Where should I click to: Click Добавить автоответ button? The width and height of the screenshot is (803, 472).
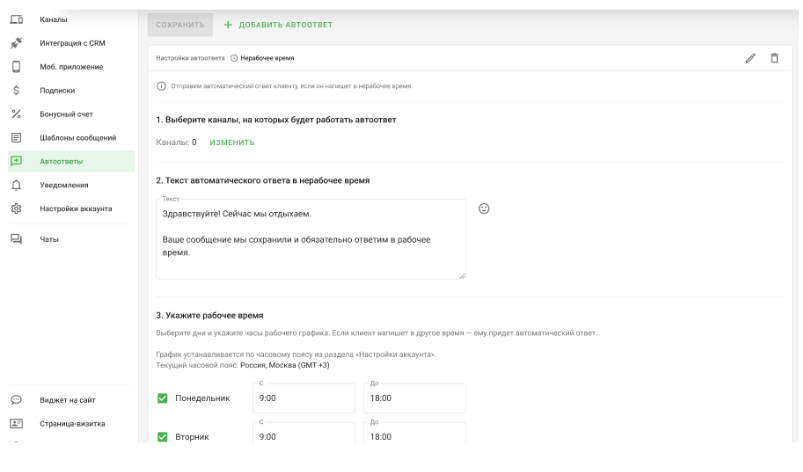[278, 24]
